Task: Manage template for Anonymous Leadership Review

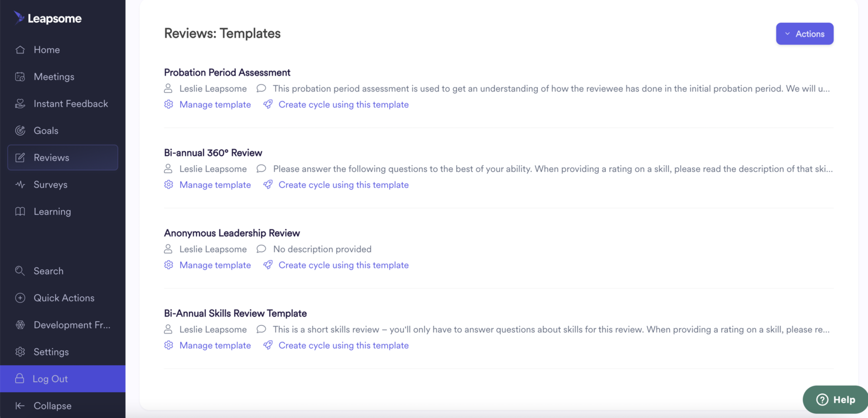Action: pos(215,265)
